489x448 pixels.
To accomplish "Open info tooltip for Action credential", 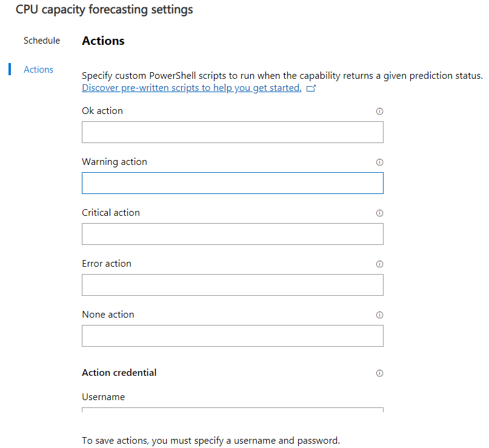I will pos(380,373).
